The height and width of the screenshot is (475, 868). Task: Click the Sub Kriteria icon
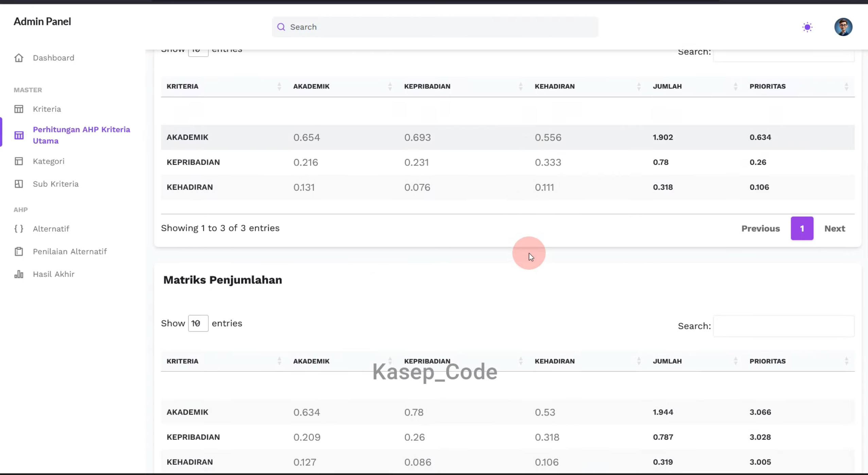click(x=19, y=184)
